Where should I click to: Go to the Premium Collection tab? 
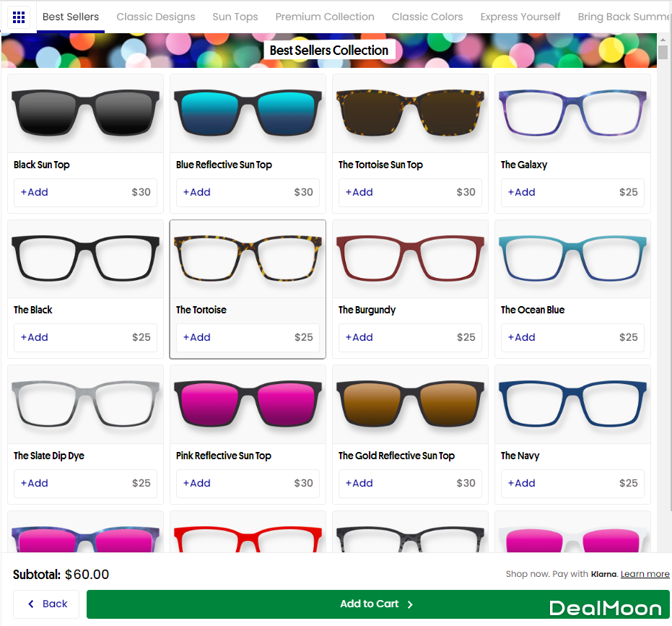[325, 17]
